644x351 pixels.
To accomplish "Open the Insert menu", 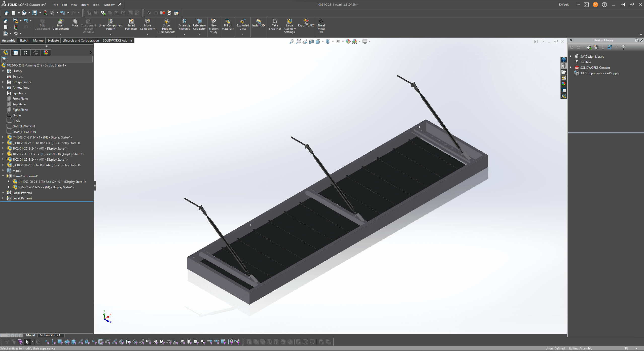I will click(85, 5).
